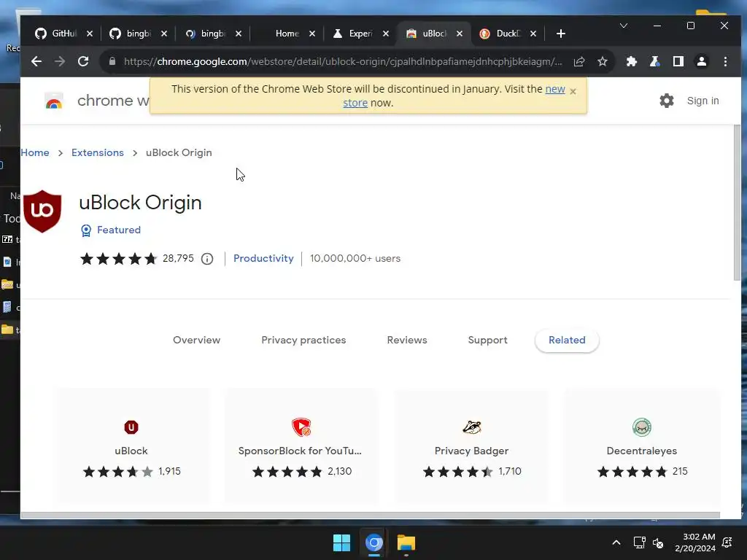Open the Windows Start menu

click(x=341, y=542)
